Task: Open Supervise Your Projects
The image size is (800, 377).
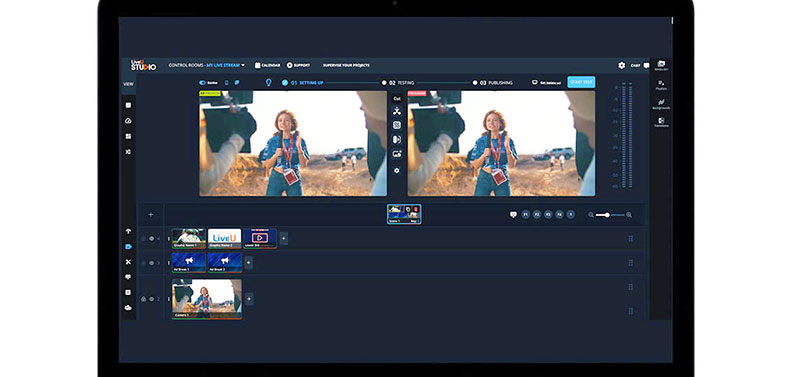Action: pyautogui.click(x=346, y=65)
